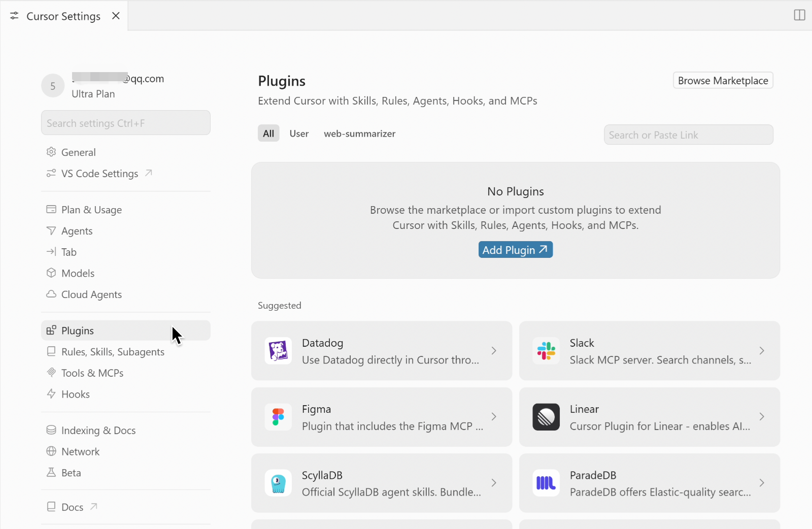Select the Slack logo icon
The height and width of the screenshot is (529, 812).
[546, 351]
